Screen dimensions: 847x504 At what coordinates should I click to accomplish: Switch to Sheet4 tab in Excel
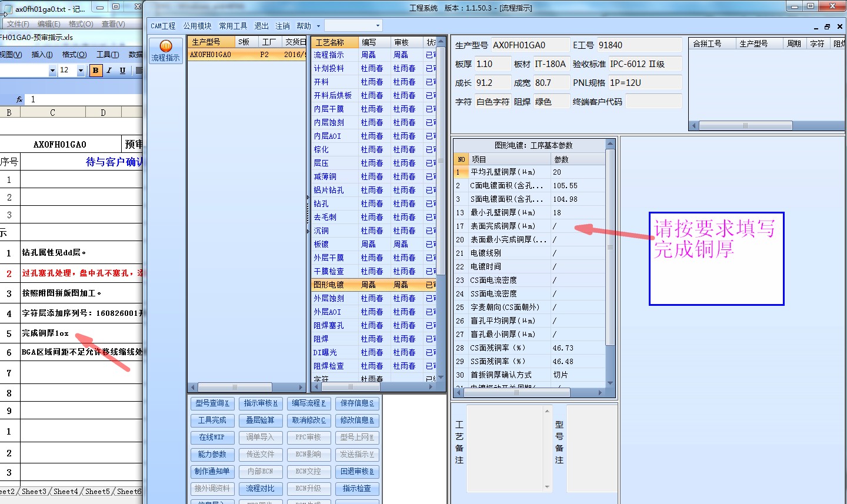point(65,492)
